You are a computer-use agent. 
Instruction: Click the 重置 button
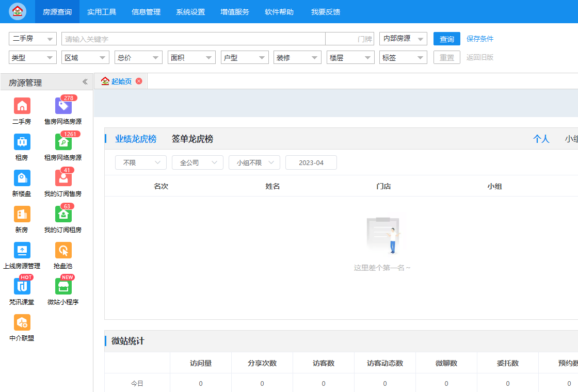(x=447, y=57)
